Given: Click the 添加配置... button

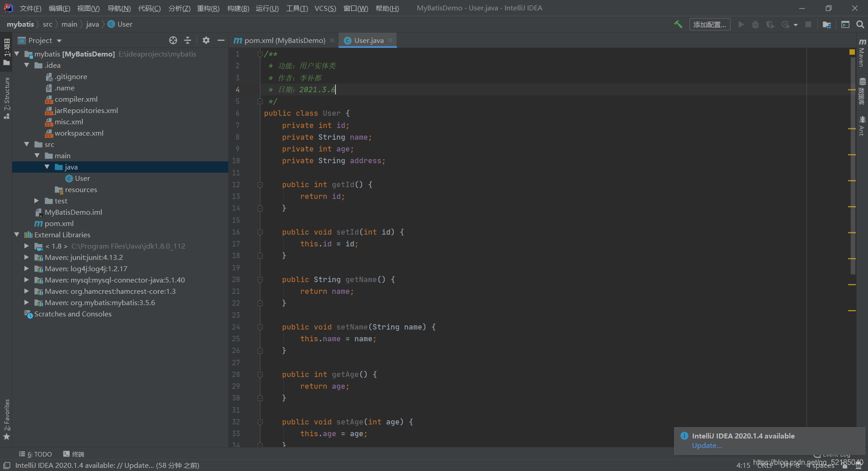Looking at the screenshot, I should click(x=710, y=24).
